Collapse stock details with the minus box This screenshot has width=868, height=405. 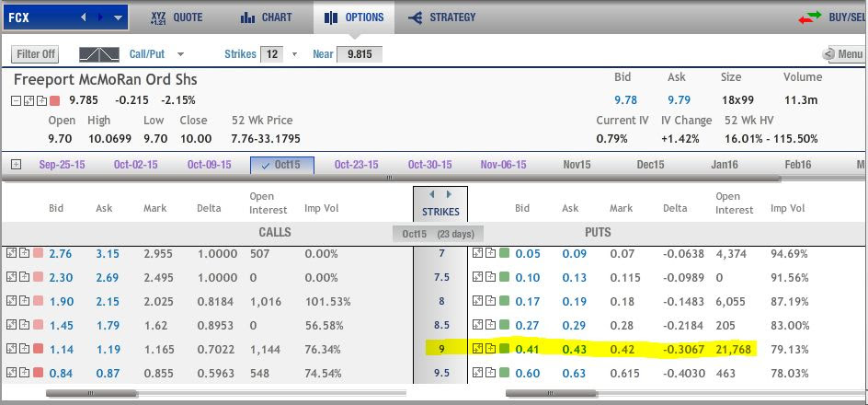[x=16, y=101]
